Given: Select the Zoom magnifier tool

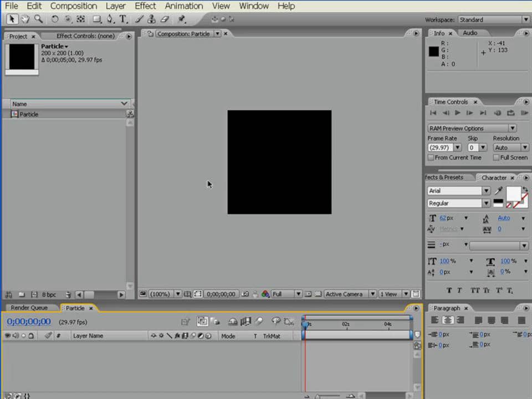Looking at the screenshot, I should click(38, 19).
